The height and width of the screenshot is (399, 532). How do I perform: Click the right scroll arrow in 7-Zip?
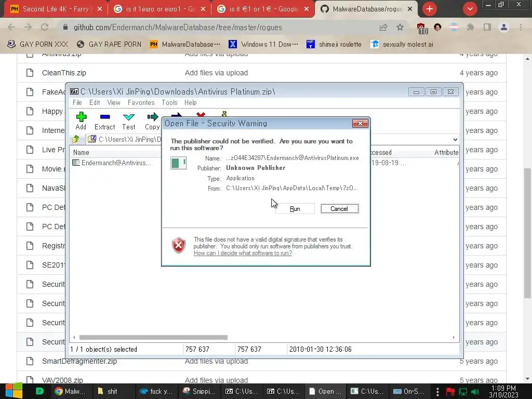[x=454, y=337]
